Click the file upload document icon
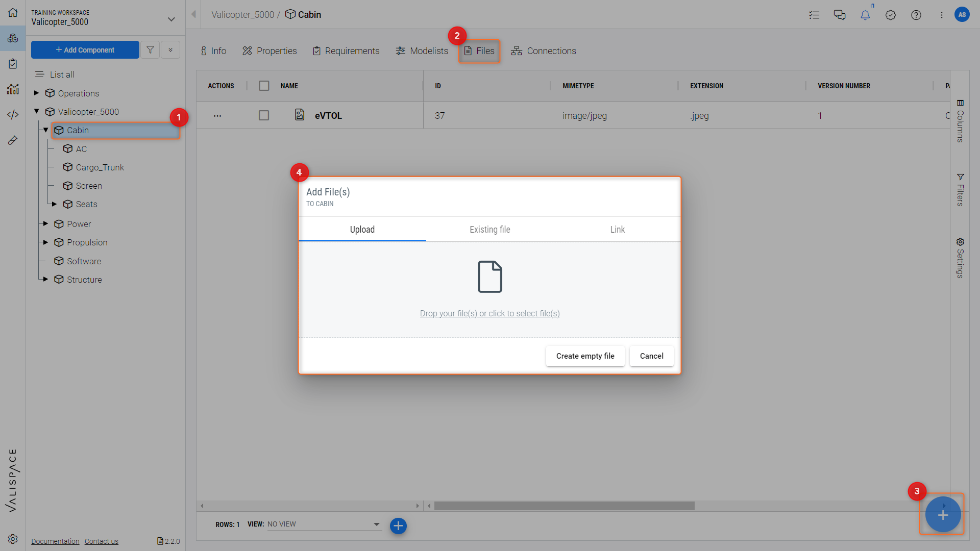 (490, 277)
